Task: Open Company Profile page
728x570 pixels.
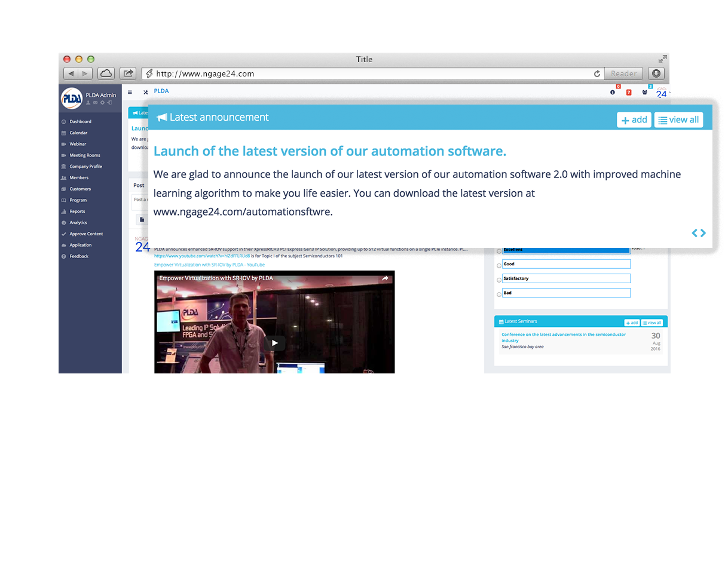Action: (x=85, y=167)
